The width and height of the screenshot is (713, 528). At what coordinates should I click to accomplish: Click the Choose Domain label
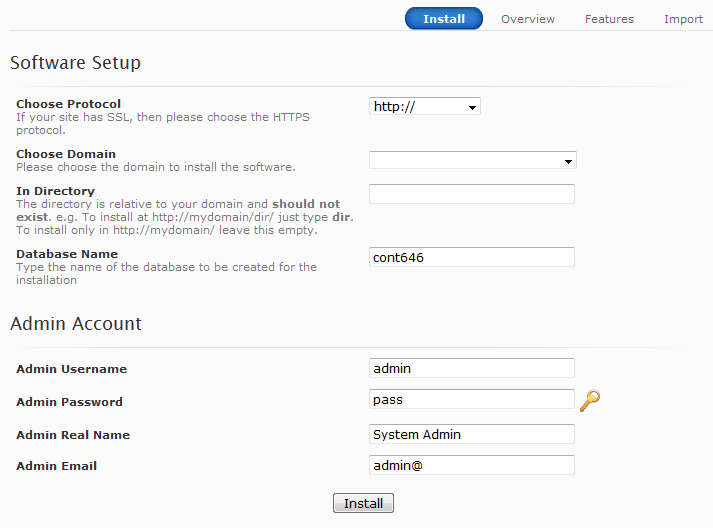[66, 154]
